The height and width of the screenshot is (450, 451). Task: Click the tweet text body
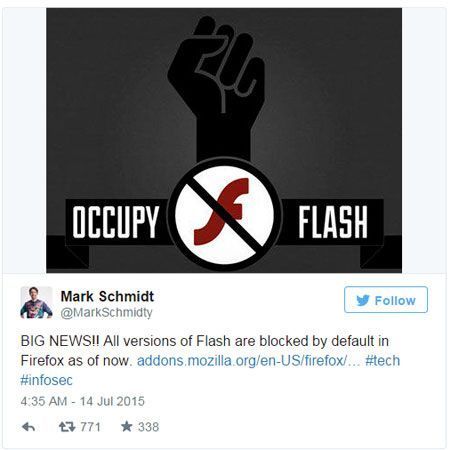click(210, 360)
